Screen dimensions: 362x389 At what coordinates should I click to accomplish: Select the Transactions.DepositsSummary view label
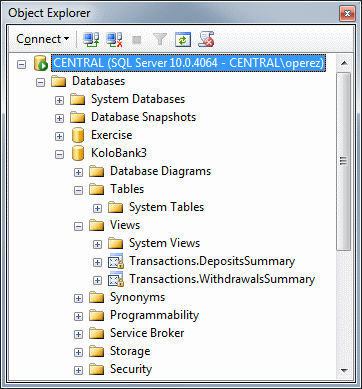(212, 261)
